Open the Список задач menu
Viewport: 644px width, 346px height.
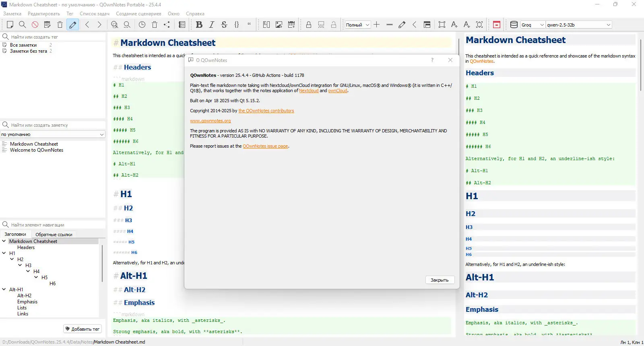95,14
